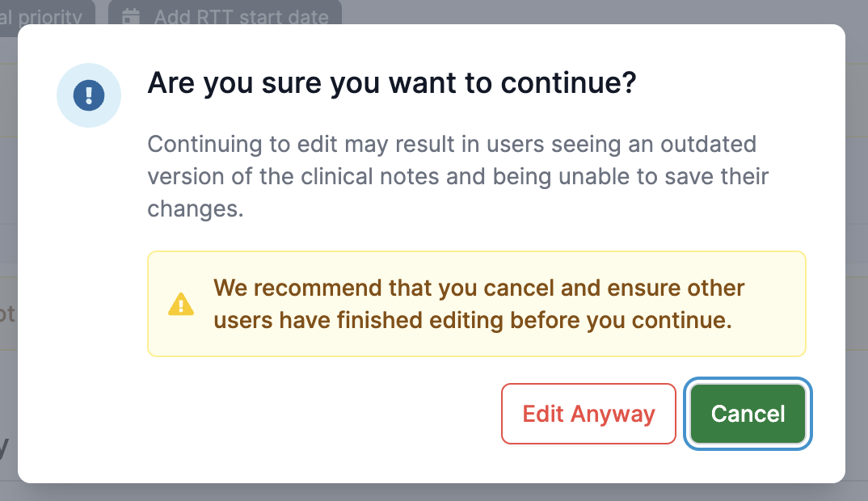Click the dimmed "y" character at bottom left
This screenshot has width=868, height=501.
(x=4, y=448)
